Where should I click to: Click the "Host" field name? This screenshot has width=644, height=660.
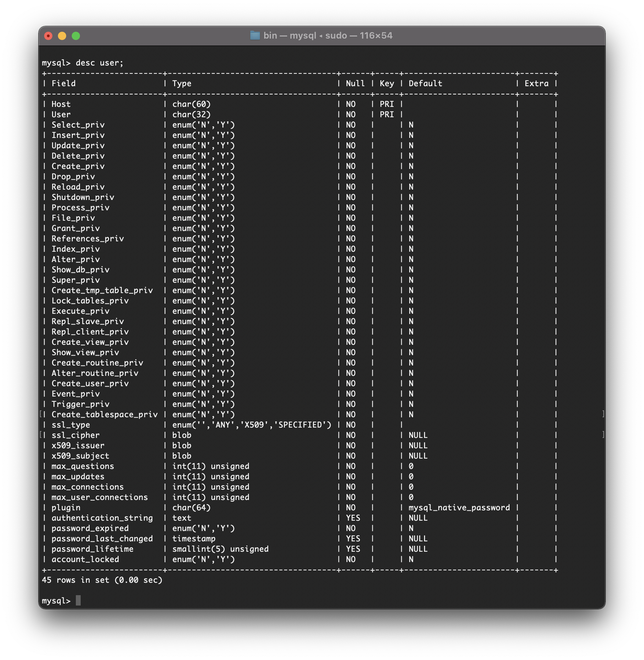61,104
